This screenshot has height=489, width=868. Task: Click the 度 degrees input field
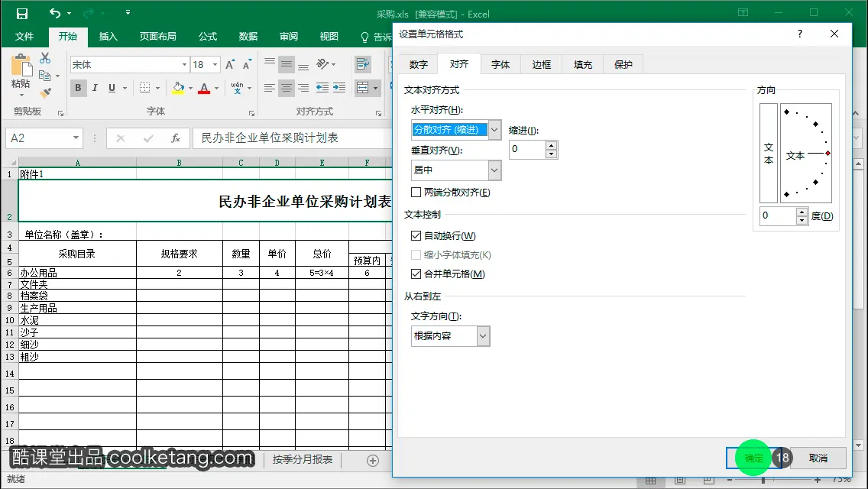point(779,215)
